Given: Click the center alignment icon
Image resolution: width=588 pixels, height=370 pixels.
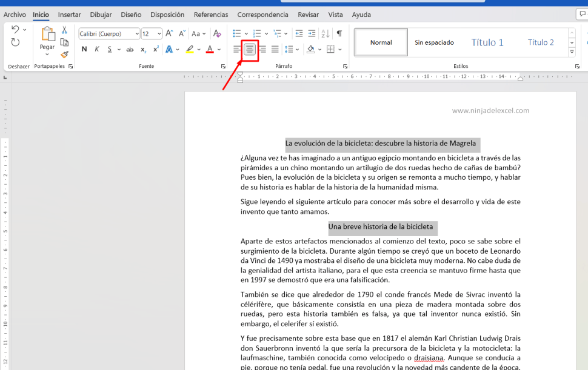Looking at the screenshot, I should tap(249, 50).
